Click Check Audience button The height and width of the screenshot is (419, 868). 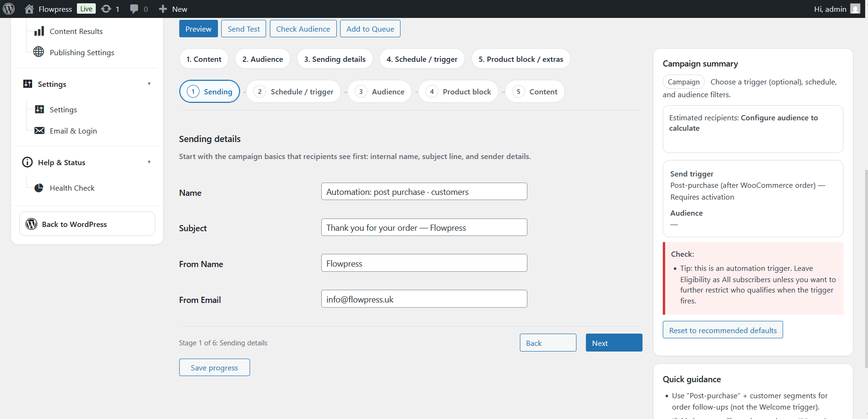coord(303,29)
